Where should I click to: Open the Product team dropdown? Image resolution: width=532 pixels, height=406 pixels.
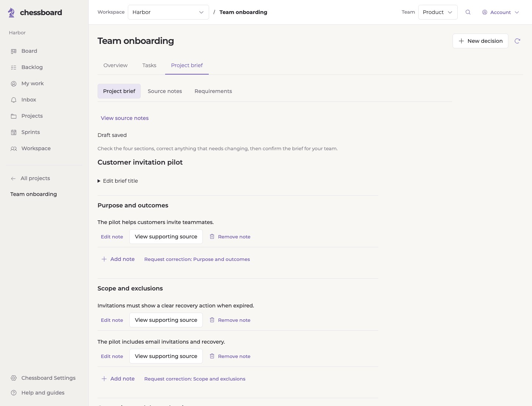tap(438, 12)
